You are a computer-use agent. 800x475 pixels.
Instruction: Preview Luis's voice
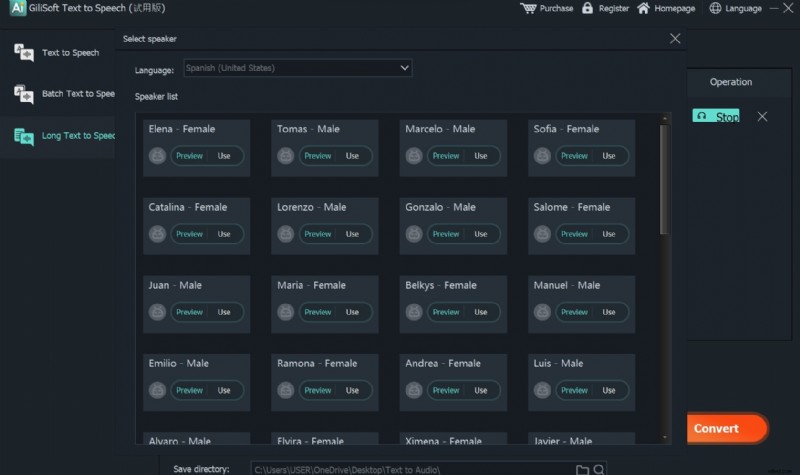coord(574,390)
